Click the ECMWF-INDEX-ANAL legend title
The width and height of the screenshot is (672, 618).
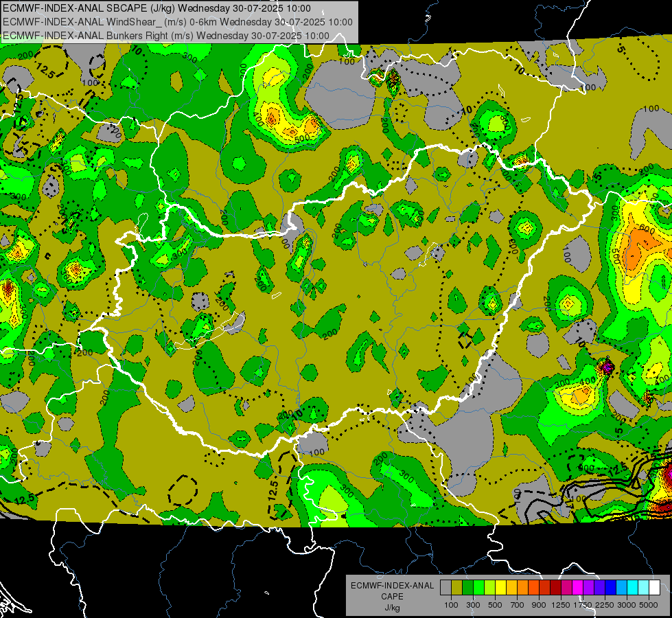(393, 586)
